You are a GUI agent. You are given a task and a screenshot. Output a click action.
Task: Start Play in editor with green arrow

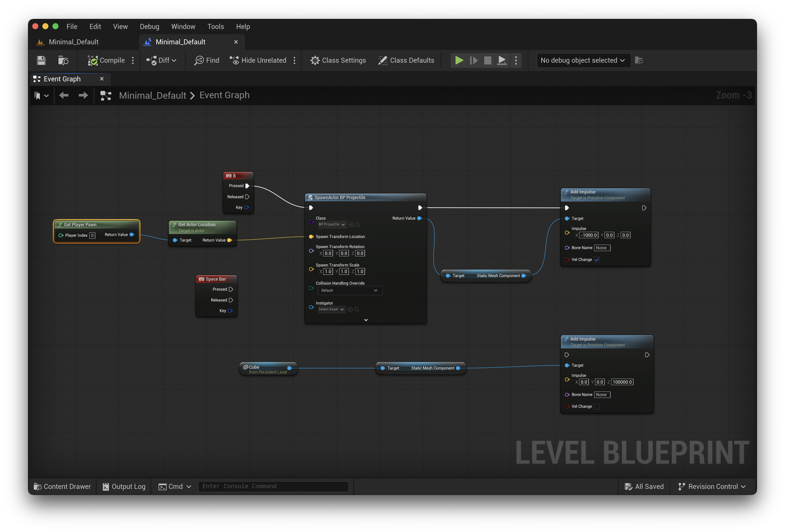[459, 60]
